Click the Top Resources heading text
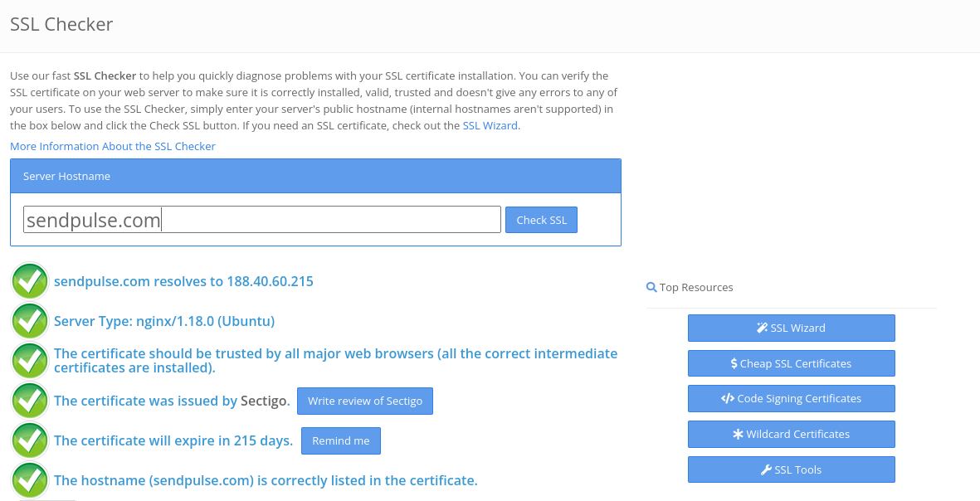Screen dimensions: 980x501 (696, 287)
